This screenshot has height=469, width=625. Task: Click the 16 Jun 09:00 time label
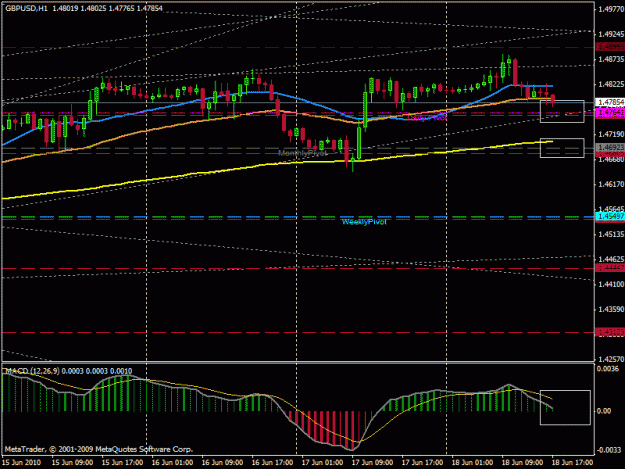(222, 463)
